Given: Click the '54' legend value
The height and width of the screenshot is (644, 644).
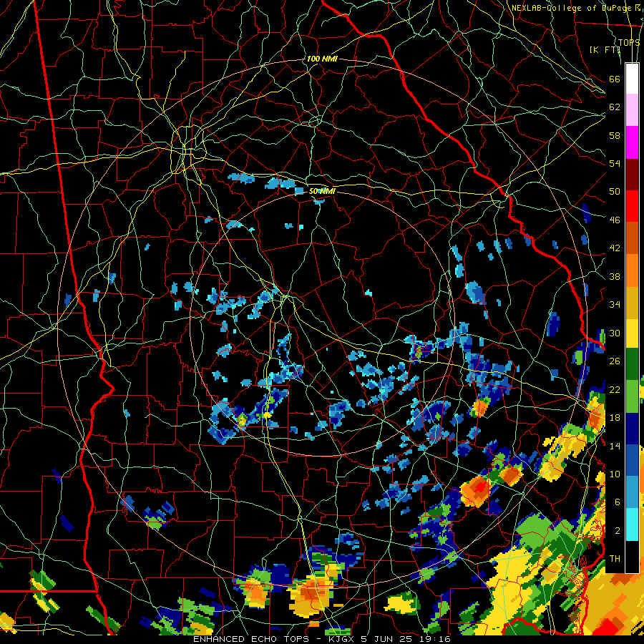Looking at the screenshot, I should [615, 163].
